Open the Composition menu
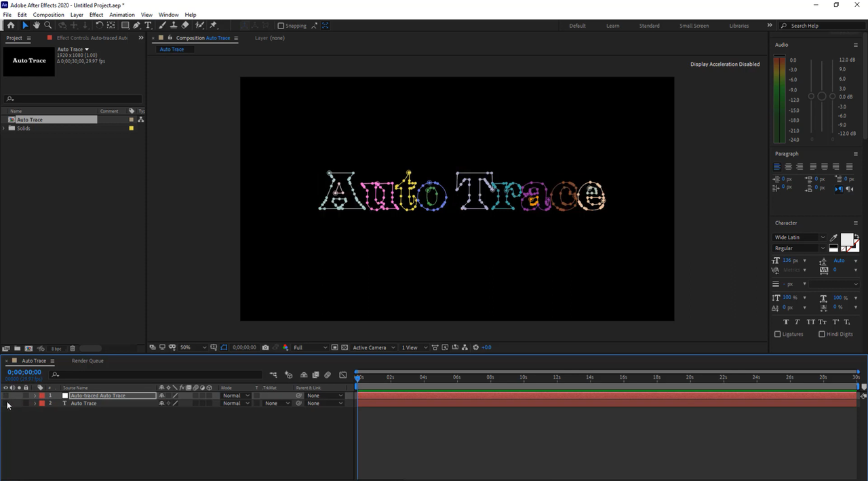Screen dimensions: 868x481 (x=49, y=14)
